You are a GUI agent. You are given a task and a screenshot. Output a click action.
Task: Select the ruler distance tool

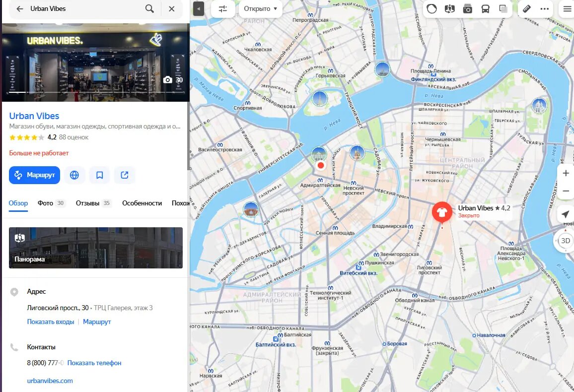tap(527, 9)
